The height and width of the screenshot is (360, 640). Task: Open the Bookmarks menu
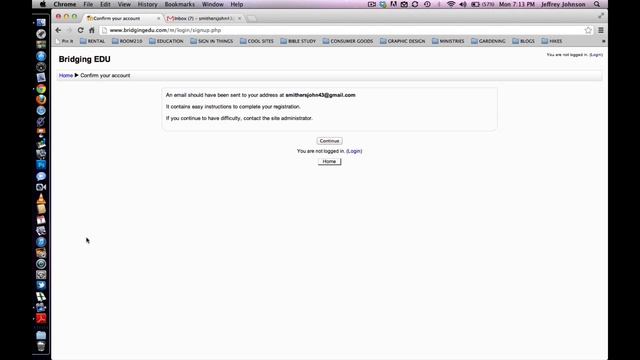(180, 4)
